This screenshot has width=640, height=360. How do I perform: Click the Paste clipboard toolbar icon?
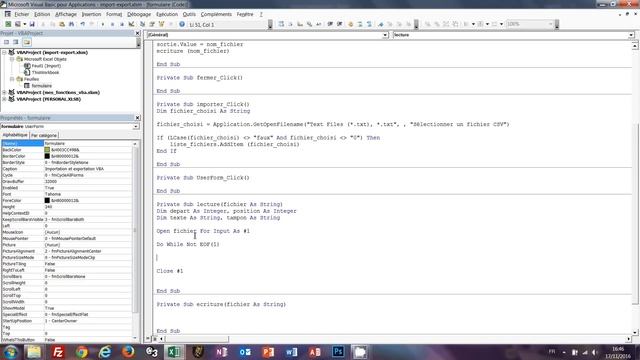(x=62, y=24)
